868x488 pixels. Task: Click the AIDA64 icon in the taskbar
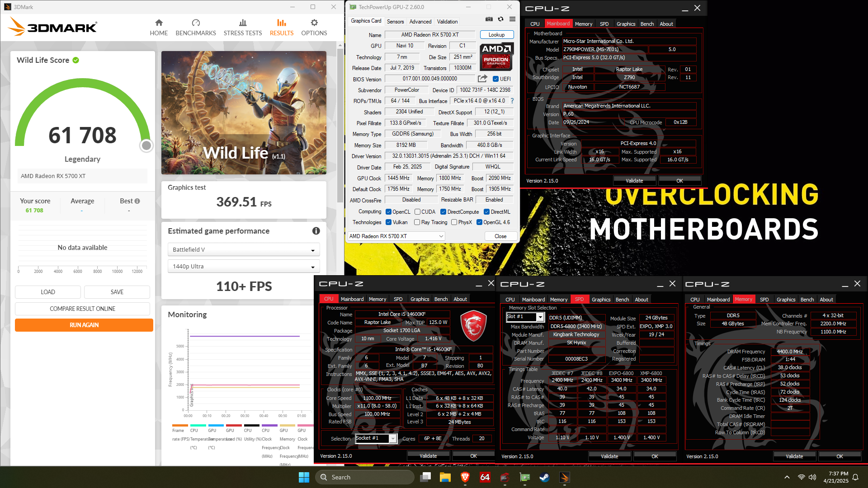coord(485,477)
